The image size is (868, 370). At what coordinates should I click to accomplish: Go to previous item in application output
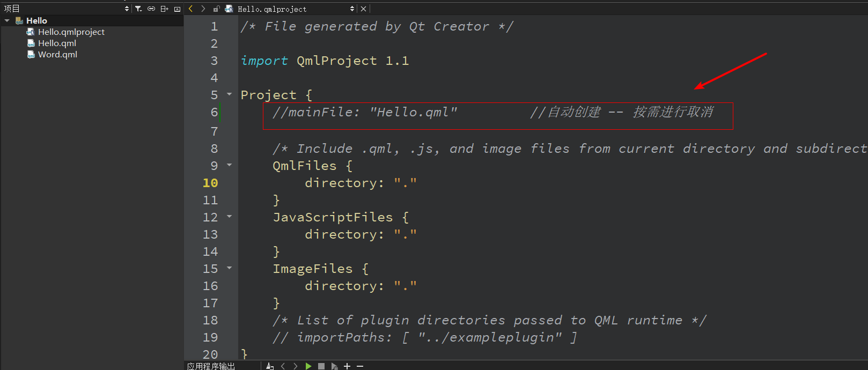coord(283,366)
